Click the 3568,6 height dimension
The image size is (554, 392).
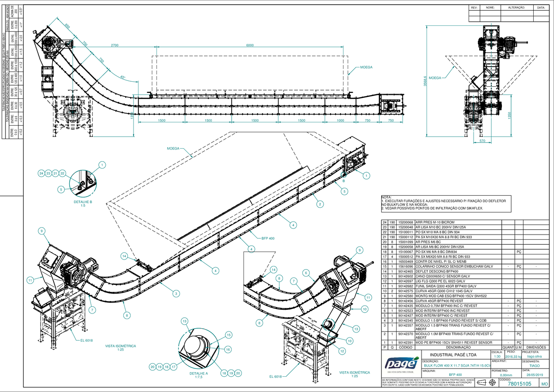click(x=425, y=80)
